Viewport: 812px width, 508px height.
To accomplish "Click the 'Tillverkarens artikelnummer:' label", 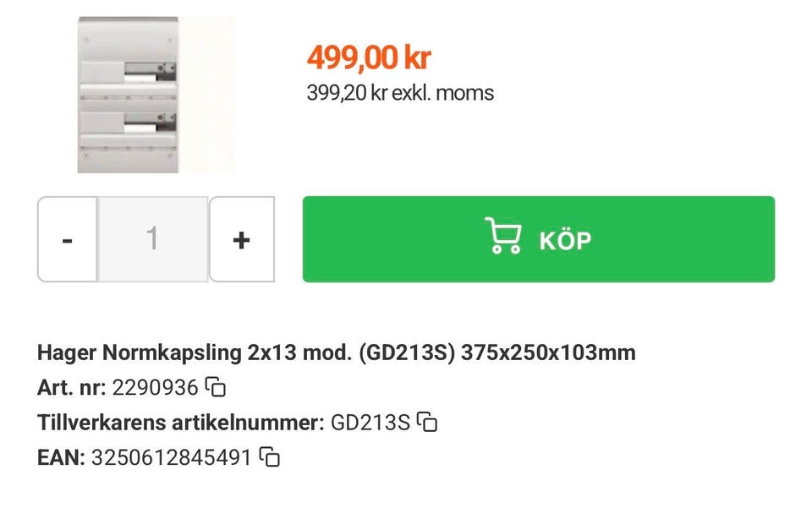I will (180, 423).
